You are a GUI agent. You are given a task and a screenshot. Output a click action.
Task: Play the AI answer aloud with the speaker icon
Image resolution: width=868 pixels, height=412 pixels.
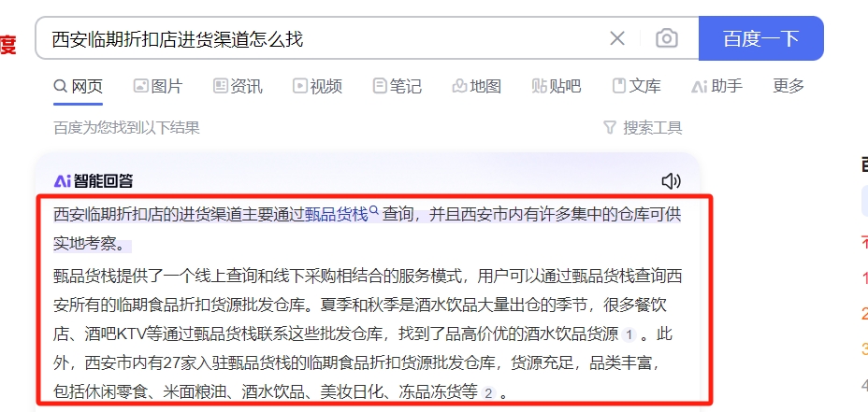point(671,181)
